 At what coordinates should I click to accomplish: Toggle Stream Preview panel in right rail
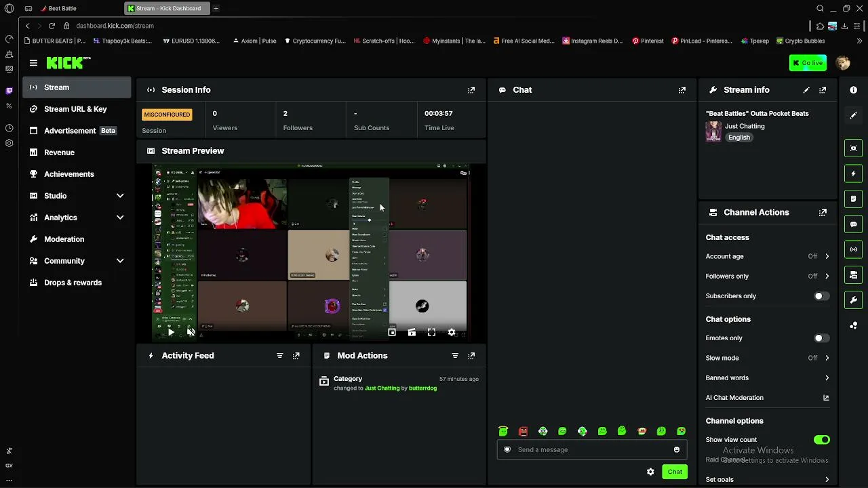tap(853, 148)
